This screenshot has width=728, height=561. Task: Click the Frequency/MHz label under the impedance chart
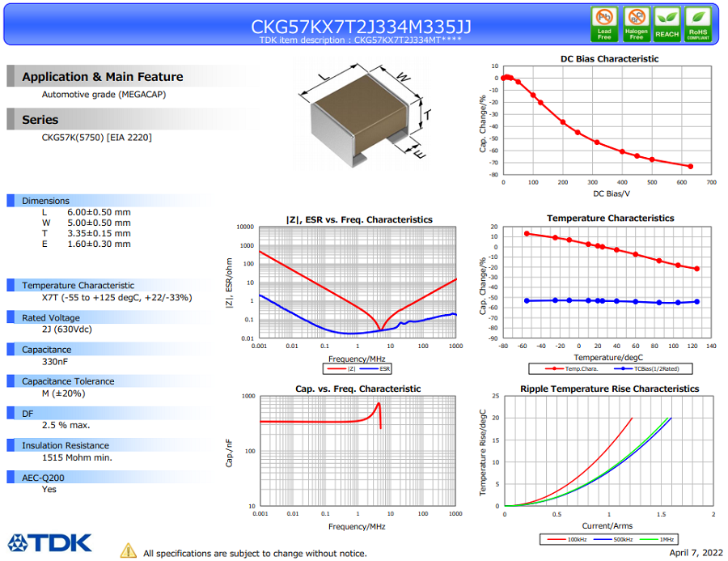357,359
